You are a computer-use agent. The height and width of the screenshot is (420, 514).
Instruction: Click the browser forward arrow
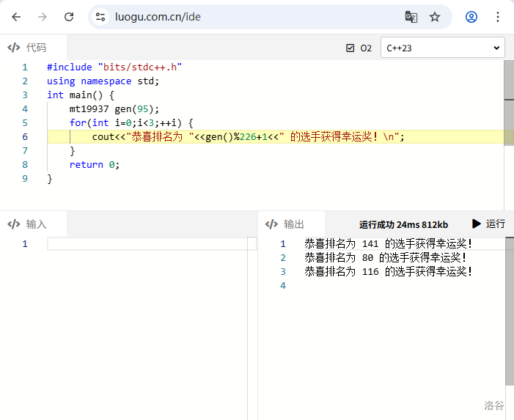coord(43,17)
